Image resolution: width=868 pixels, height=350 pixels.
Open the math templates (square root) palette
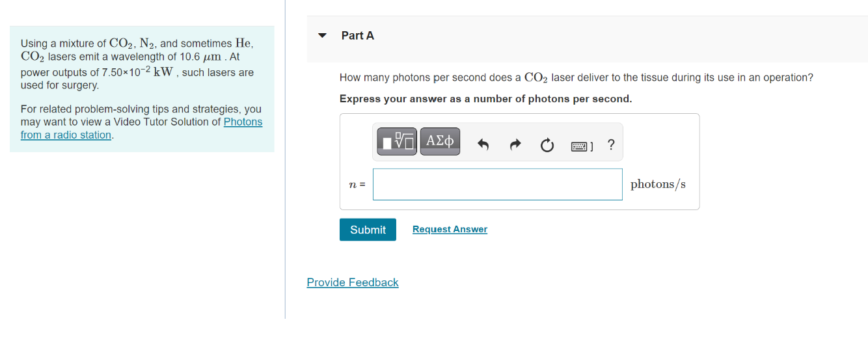396,142
